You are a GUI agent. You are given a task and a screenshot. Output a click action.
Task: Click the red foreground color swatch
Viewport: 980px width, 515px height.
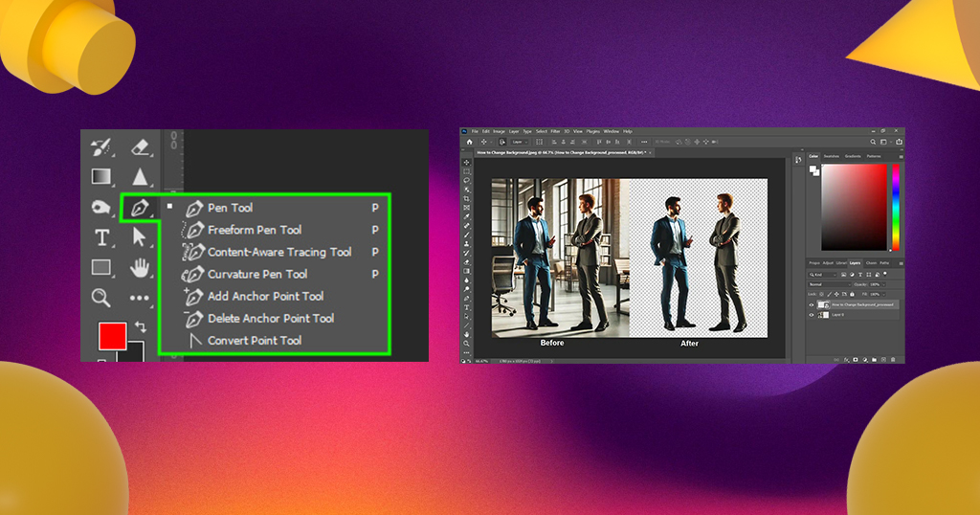[113, 336]
